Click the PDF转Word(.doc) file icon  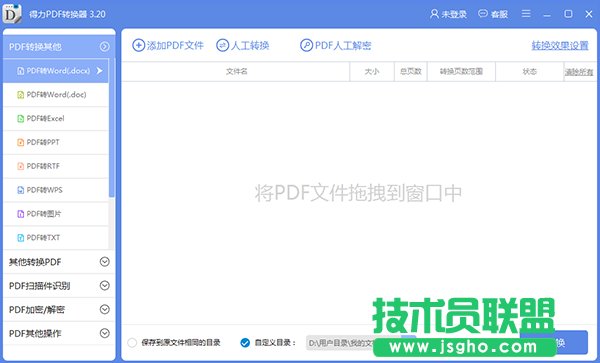click(21, 94)
